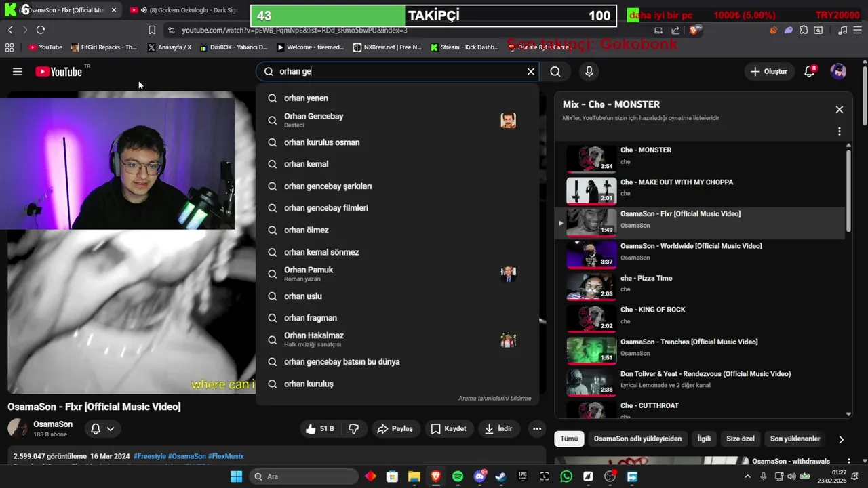
Task: Run the search with the magnifier button
Action: (x=555, y=71)
